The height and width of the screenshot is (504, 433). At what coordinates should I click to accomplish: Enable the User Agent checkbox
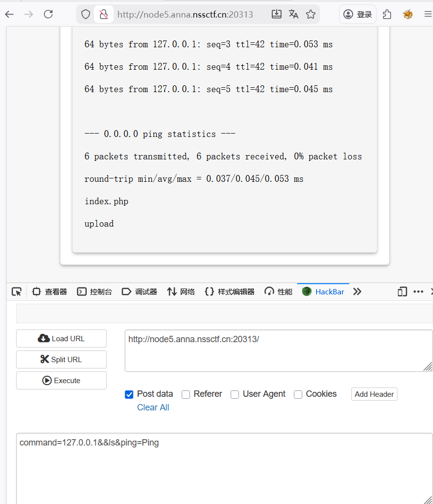(235, 394)
